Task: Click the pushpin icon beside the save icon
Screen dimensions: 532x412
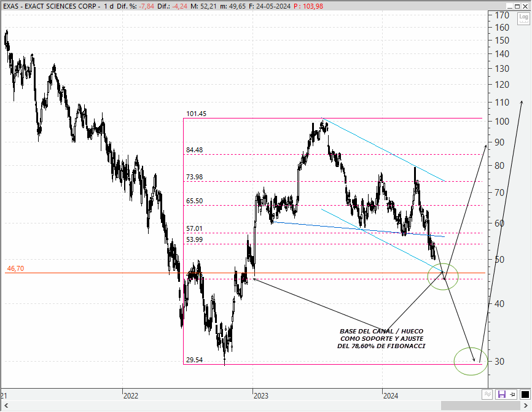Action: click(x=513, y=394)
